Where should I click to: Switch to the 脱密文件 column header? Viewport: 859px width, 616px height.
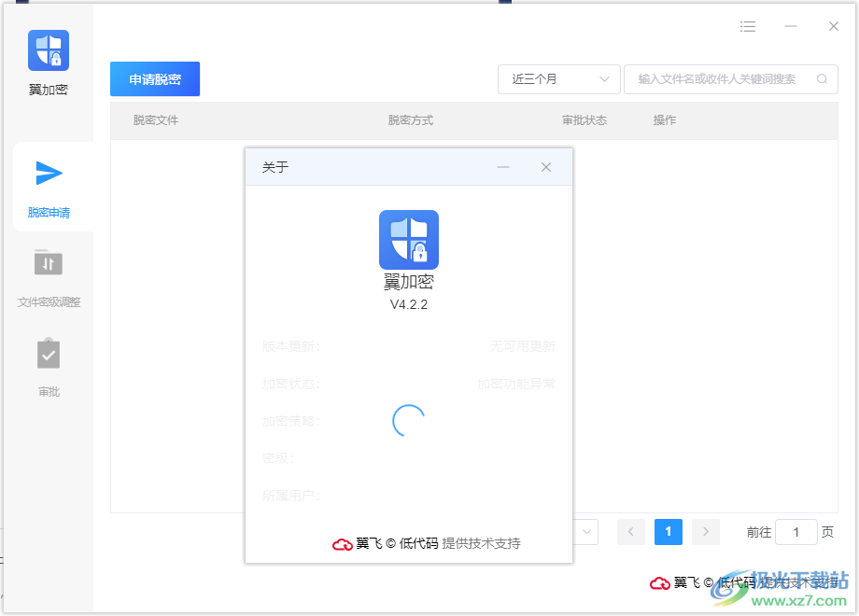point(154,120)
